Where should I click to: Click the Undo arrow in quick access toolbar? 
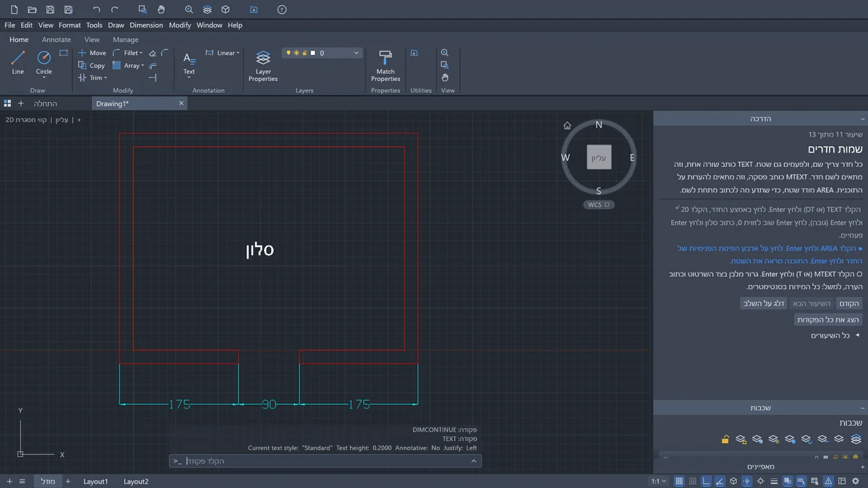97,9
